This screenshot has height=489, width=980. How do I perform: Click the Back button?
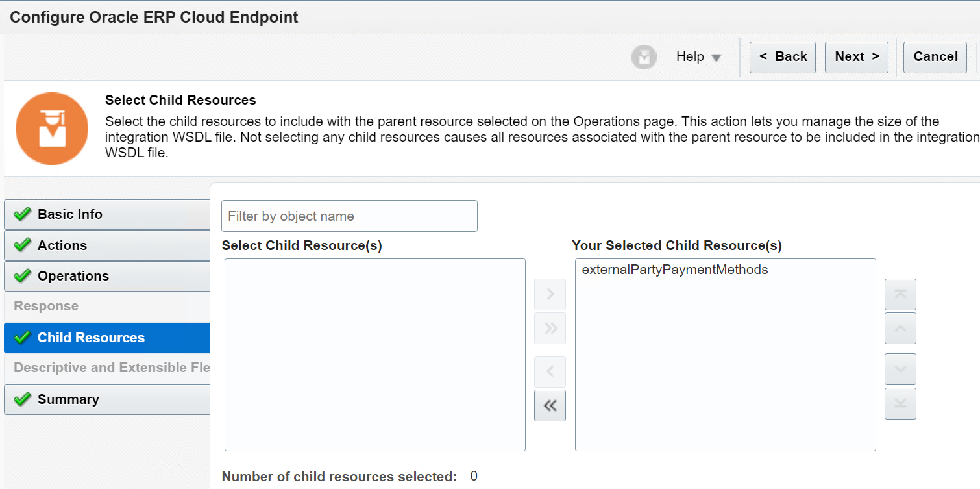[x=783, y=57]
